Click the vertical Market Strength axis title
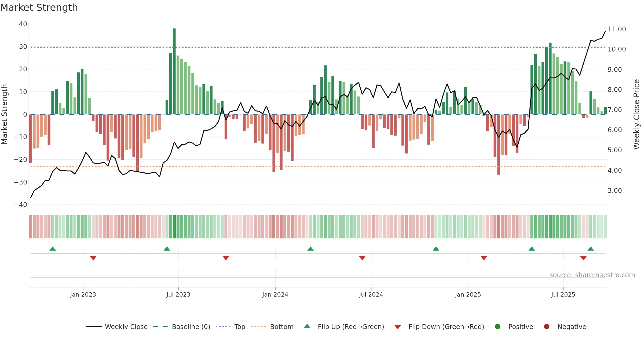This screenshot has height=362, width=644. [x=4, y=114]
